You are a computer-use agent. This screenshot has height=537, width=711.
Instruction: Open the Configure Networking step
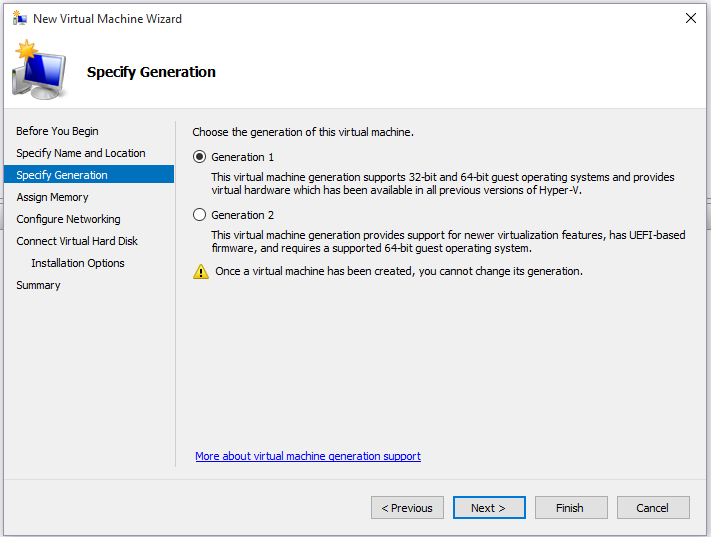click(x=68, y=219)
